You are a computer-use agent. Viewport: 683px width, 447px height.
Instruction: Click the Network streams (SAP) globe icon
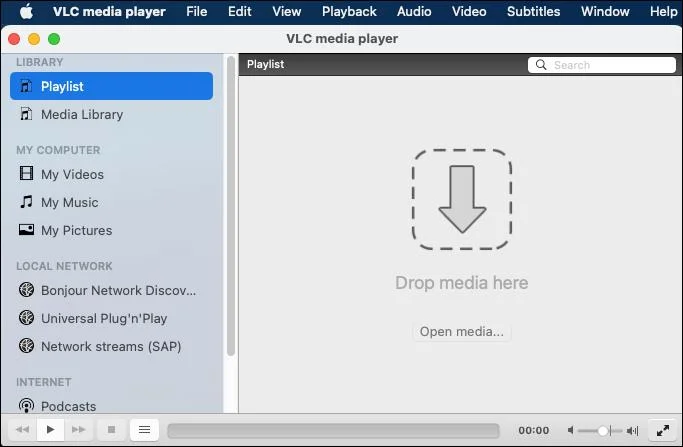[x=27, y=345]
